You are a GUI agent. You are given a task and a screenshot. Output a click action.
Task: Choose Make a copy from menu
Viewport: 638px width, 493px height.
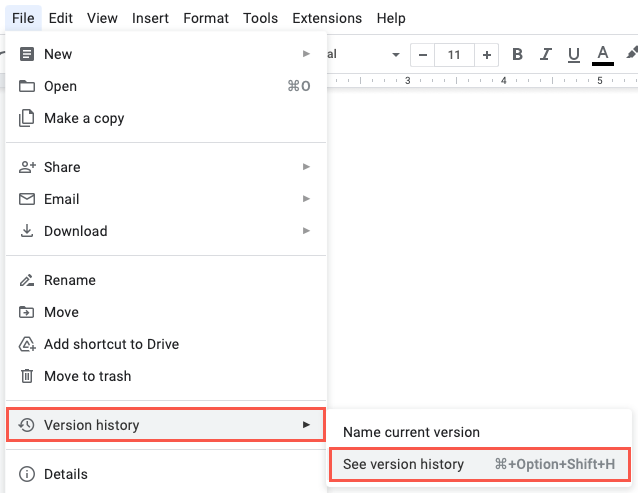tap(166, 118)
